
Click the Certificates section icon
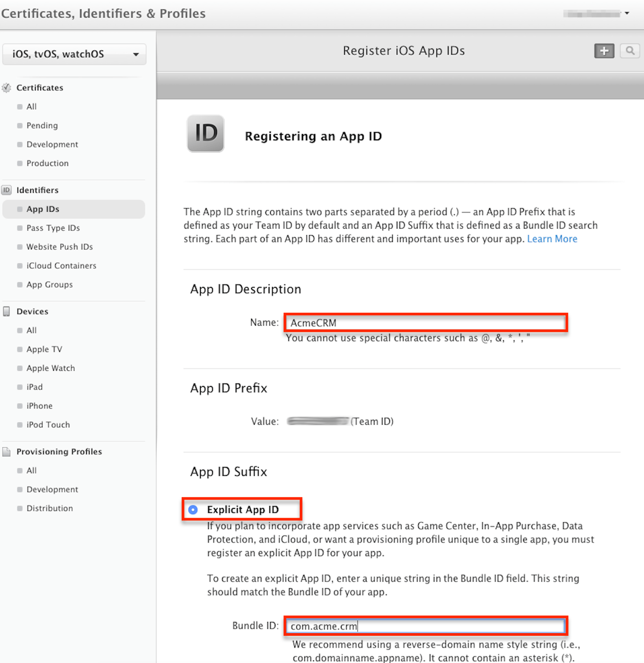(7, 88)
